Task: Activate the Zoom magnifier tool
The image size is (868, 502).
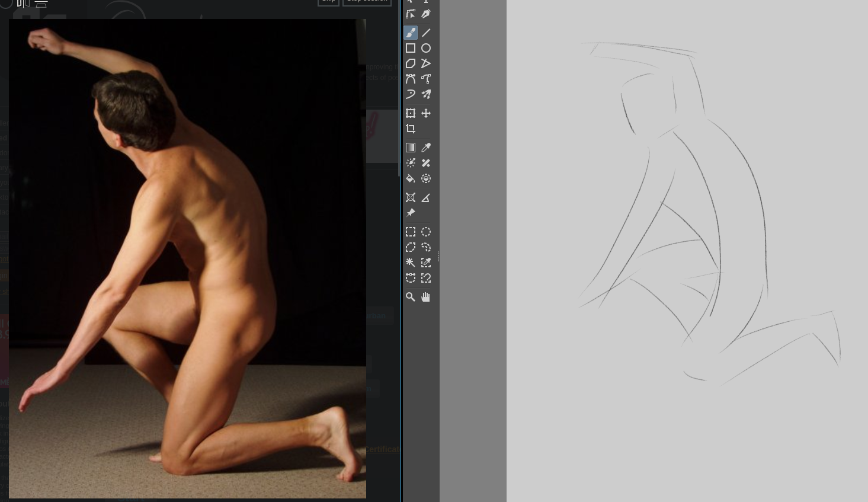Action: pos(411,297)
